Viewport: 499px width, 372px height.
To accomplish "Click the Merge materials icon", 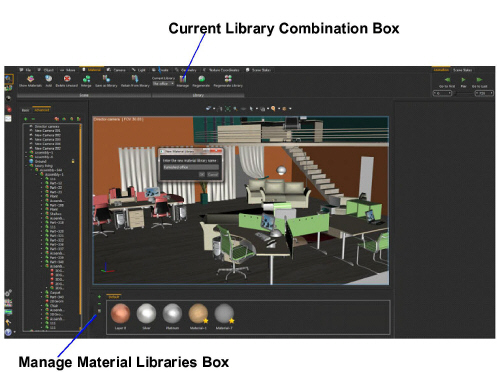I will tap(86, 79).
